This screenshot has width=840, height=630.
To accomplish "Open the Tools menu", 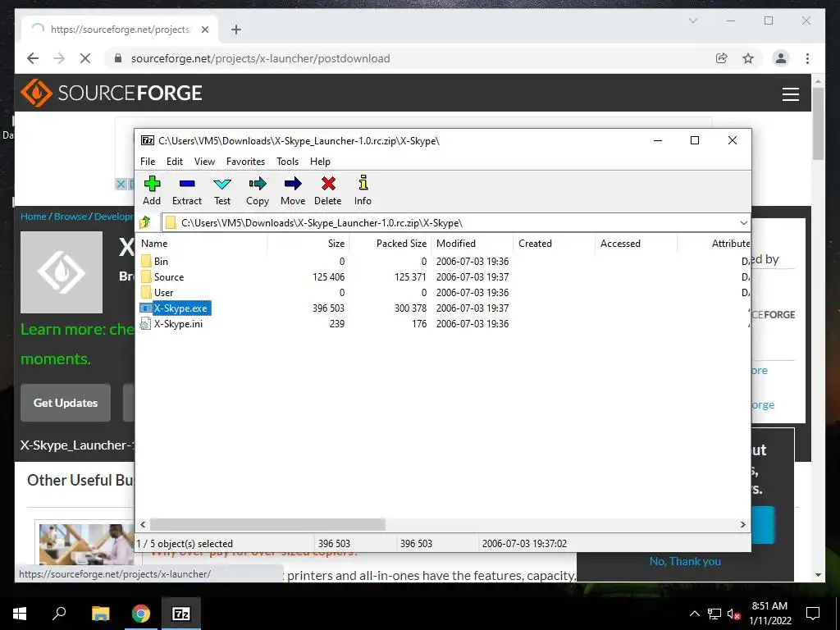I will click(287, 162).
